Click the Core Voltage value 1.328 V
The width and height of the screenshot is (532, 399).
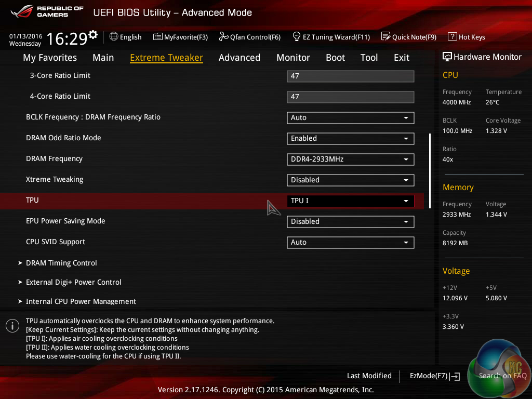coord(496,130)
